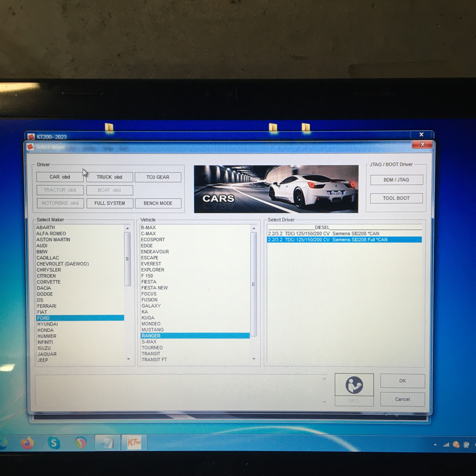This screenshot has width=476, height=476.
Task: Select F 150 vehicle
Action: coord(147,276)
